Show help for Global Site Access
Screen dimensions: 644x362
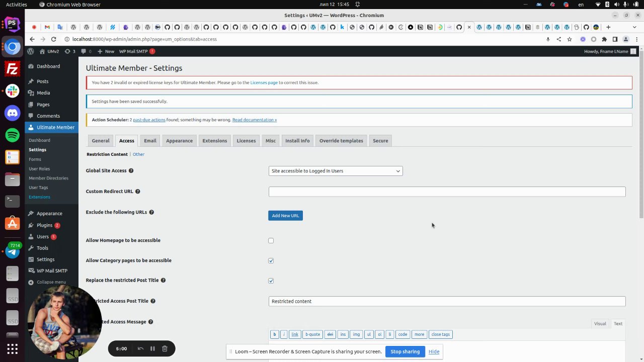point(131,171)
